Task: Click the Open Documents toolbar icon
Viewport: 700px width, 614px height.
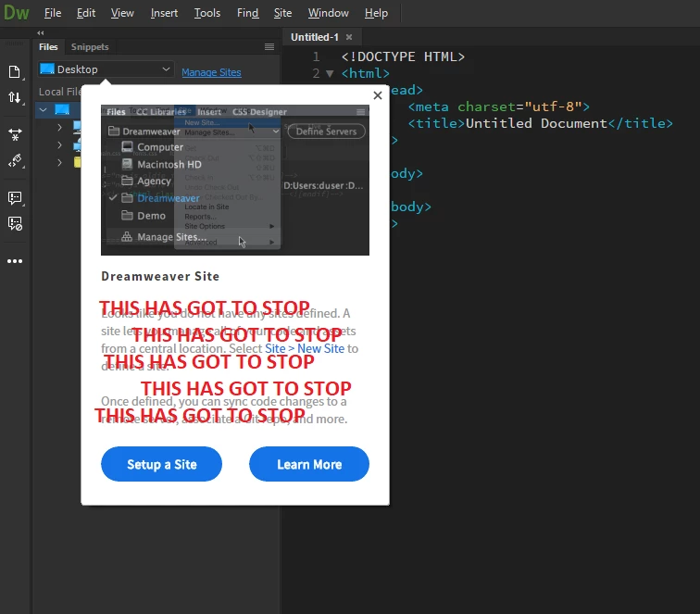Action: click(15, 72)
